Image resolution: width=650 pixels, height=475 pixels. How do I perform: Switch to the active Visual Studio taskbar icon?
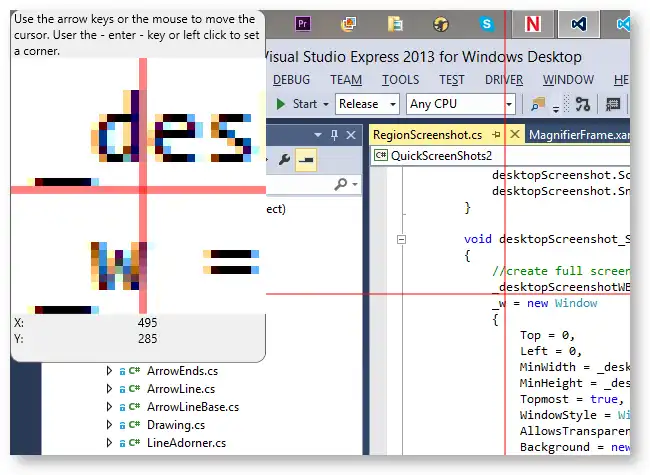(579, 24)
